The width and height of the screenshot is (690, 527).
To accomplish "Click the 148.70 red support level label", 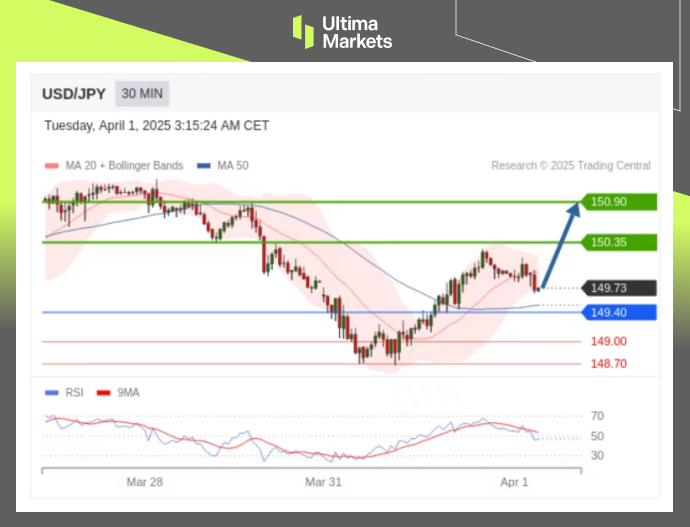I will [608, 364].
